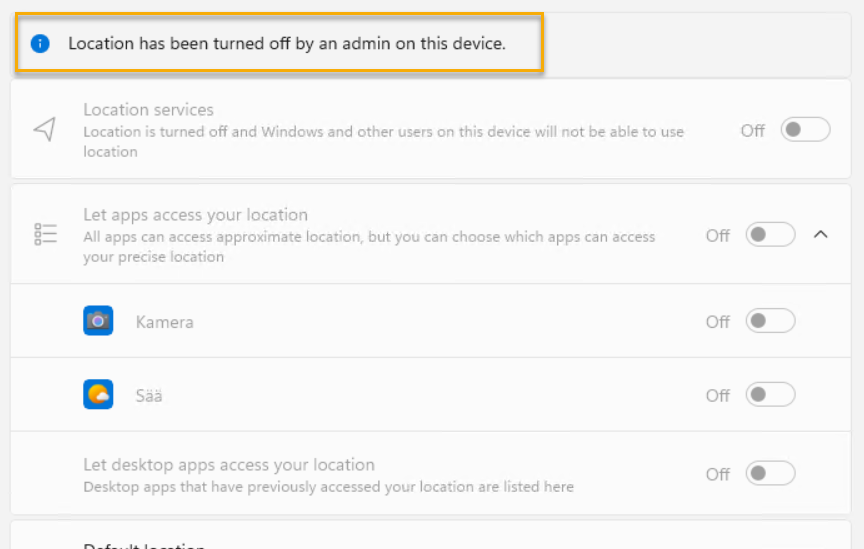Click the Let apps access your location heading
Screen dimensions: 864x549
[x=195, y=215]
